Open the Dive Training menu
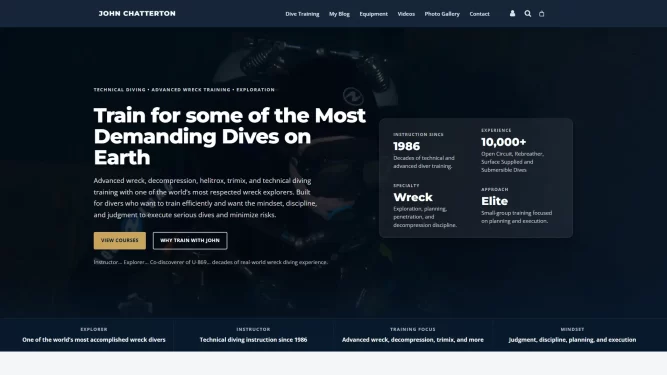Viewport: 667px width, 375px height. pyautogui.click(x=302, y=14)
